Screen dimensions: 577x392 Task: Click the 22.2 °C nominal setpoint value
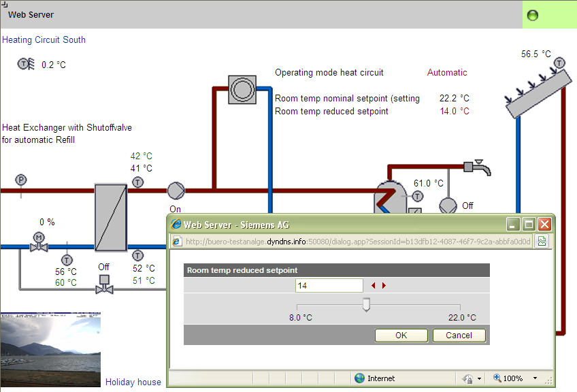(455, 98)
